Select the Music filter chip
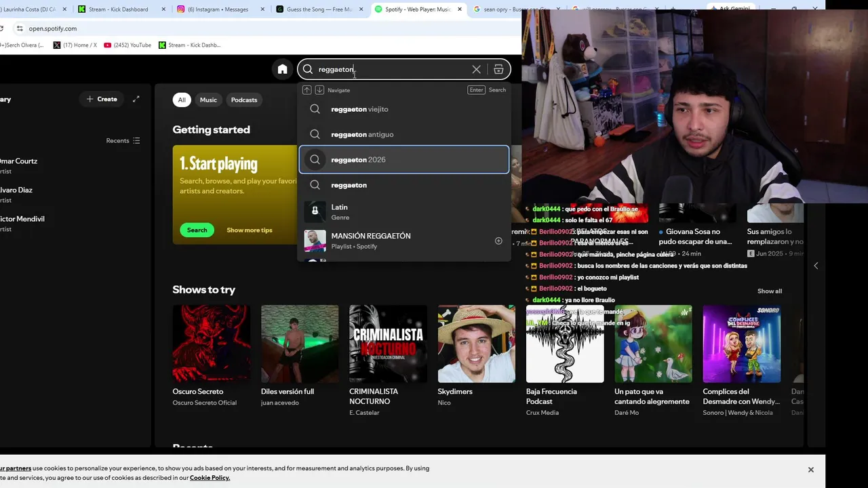This screenshot has height=488, width=868. [x=208, y=100]
